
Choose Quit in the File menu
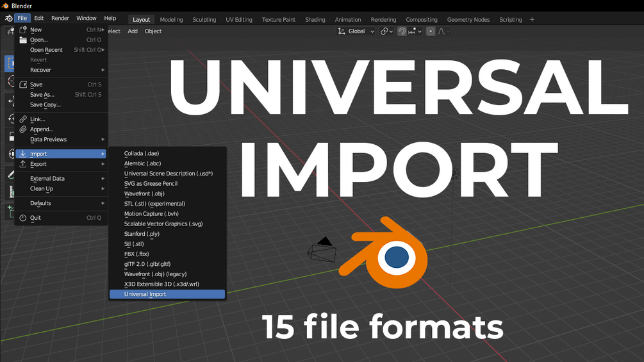click(61, 218)
